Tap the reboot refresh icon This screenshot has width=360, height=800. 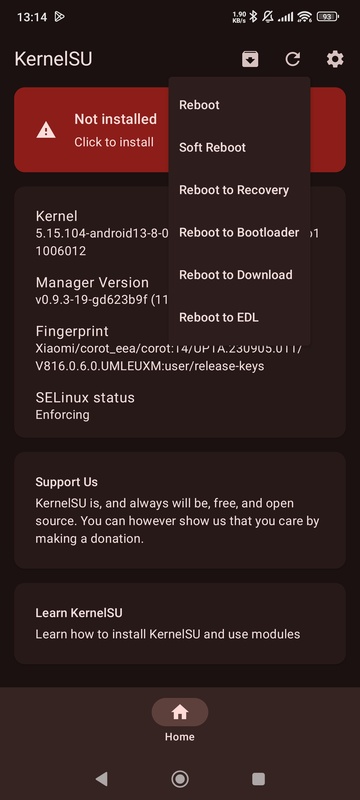[x=293, y=59]
